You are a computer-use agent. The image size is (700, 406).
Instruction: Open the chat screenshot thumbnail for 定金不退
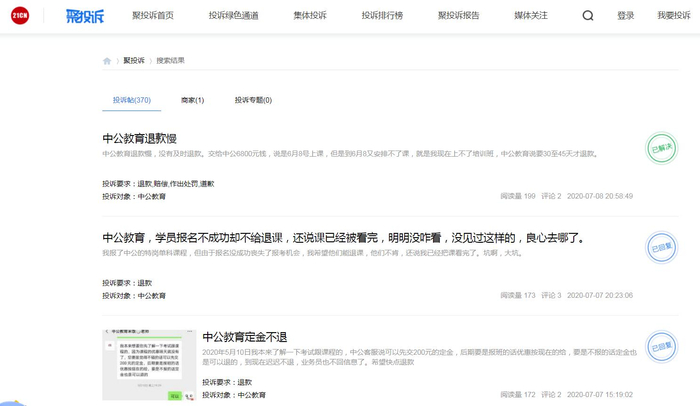[x=149, y=365]
